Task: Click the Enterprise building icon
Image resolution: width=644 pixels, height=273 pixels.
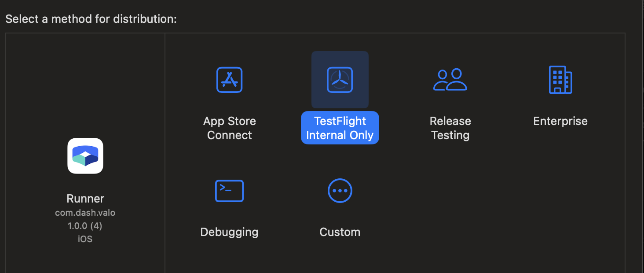Action: (x=560, y=80)
